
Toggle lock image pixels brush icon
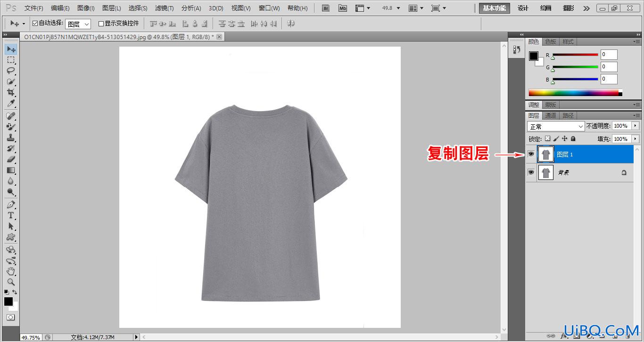coord(556,139)
